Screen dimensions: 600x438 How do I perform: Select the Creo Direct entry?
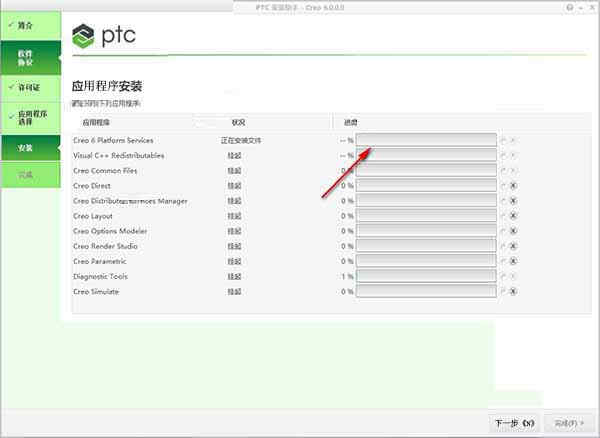point(92,186)
